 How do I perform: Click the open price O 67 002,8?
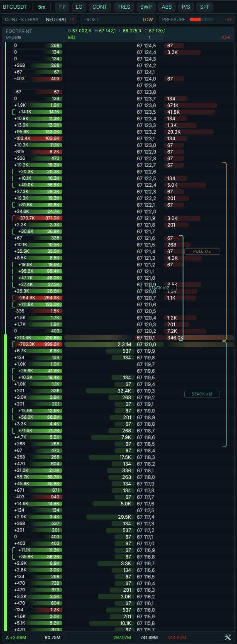[x=79, y=31]
